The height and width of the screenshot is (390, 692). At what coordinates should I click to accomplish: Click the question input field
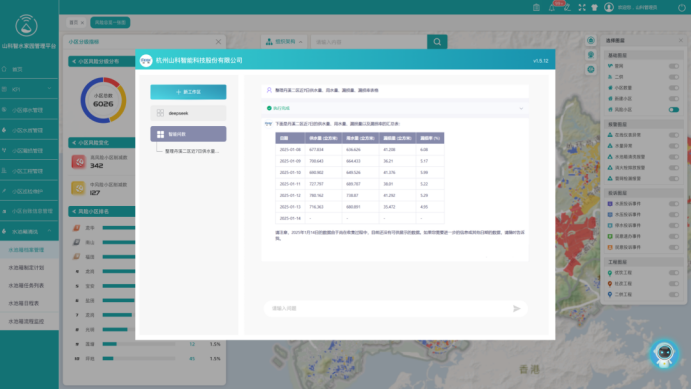tap(388, 309)
